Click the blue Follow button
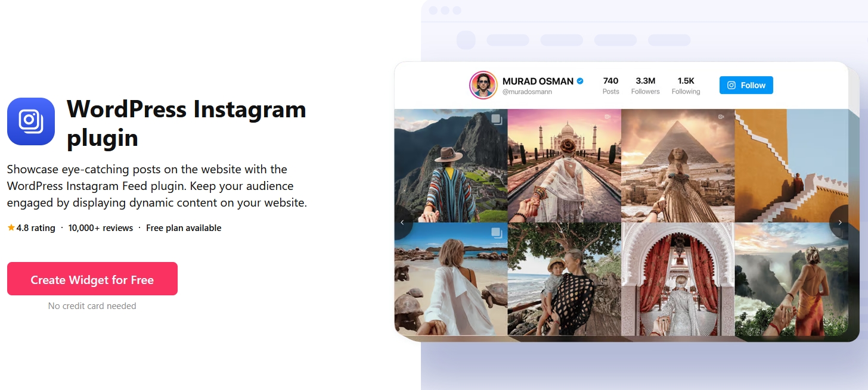 pos(746,85)
